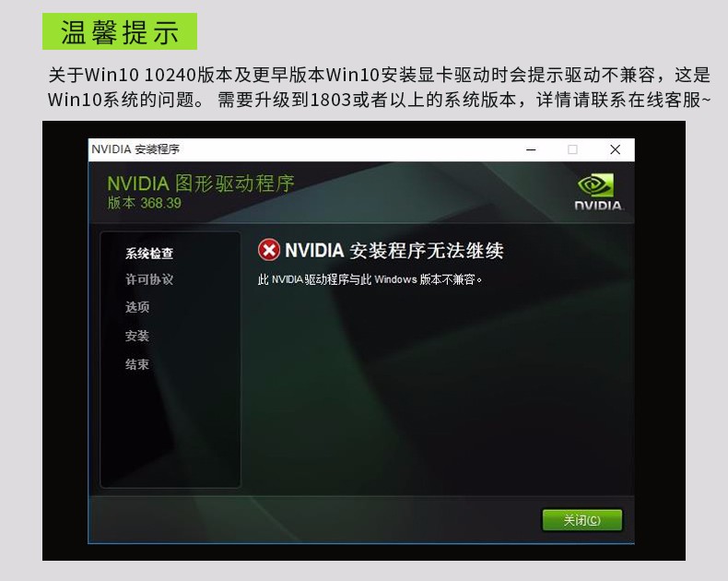Click the Win10 10240 compatibility notice line
This screenshot has height=581, width=728.
[x=380, y=75]
